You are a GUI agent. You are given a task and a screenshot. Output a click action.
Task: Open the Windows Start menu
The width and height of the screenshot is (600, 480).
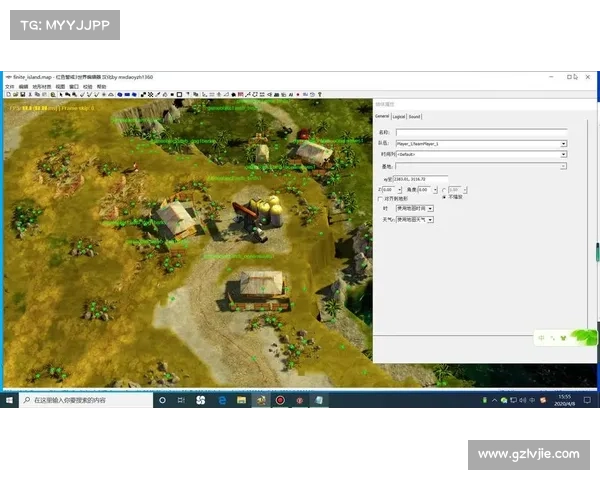click(x=10, y=400)
